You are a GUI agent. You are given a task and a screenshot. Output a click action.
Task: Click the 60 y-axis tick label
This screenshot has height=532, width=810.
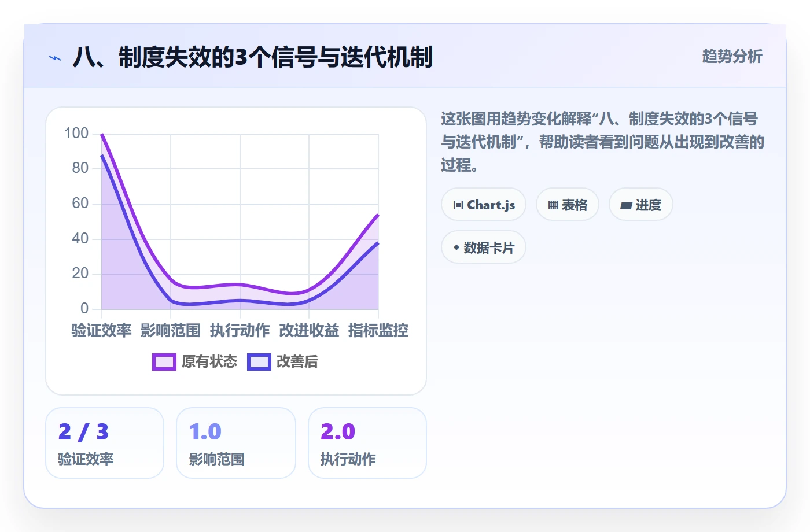[x=80, y=204]
